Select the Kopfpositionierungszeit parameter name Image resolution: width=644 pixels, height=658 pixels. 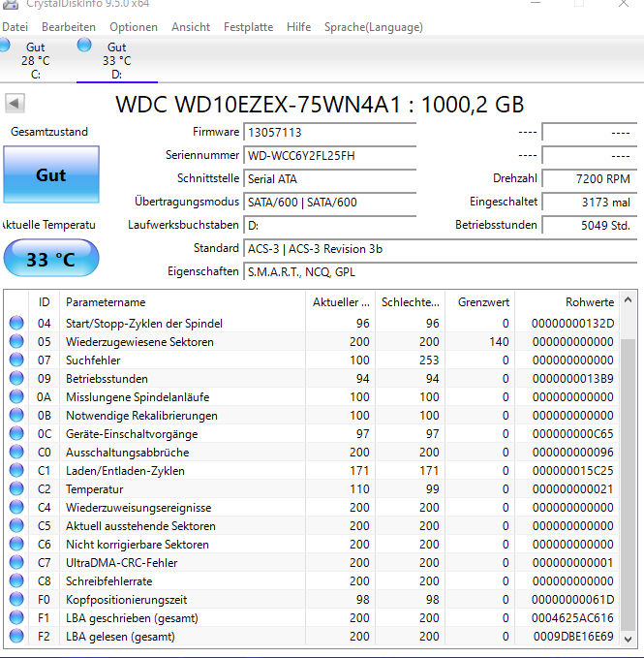(x=126, y=600)
